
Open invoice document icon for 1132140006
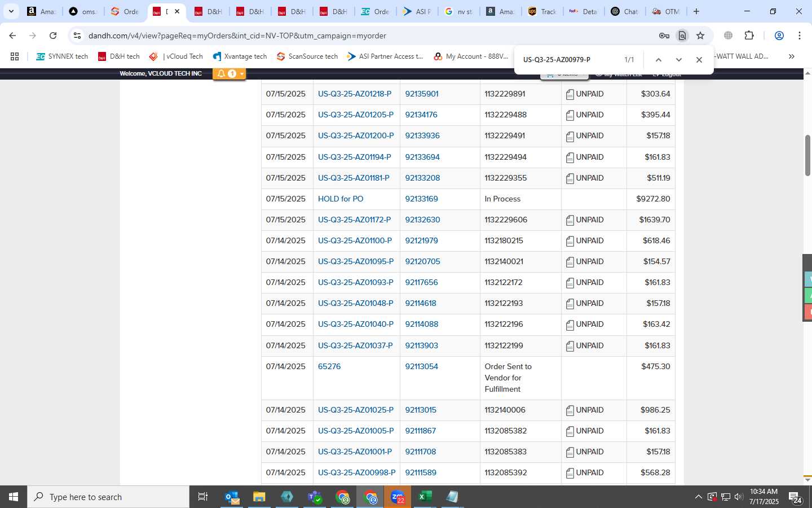pyautogui.click(x=570, y=410)
